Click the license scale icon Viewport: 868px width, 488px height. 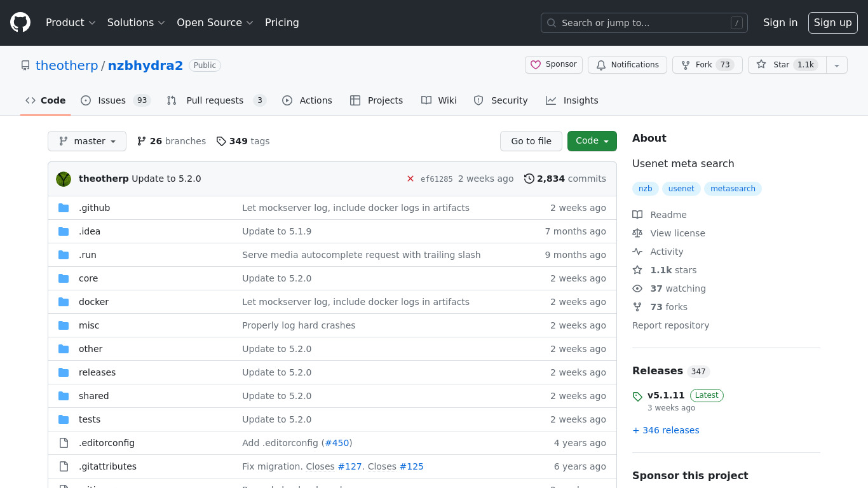tap(637, 233)
